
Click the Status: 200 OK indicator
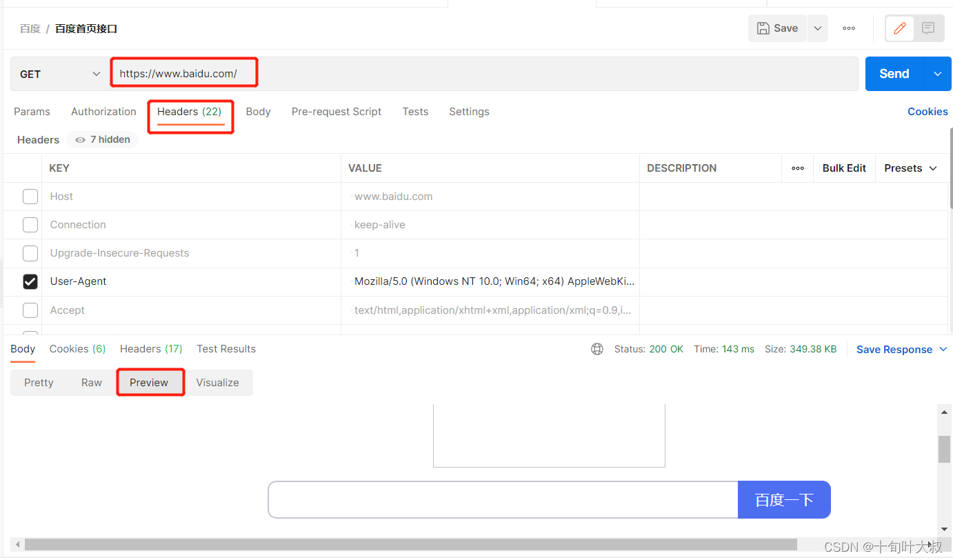(x=649, y=349)
